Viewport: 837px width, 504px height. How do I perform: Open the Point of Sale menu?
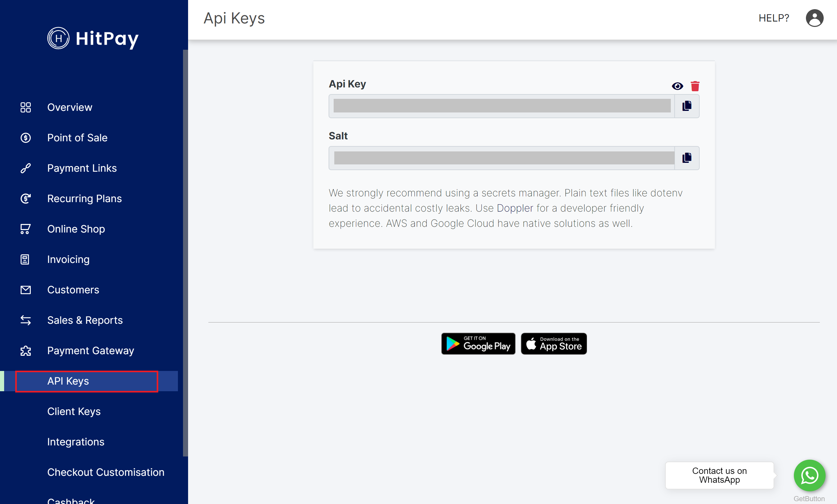click(77, 138)
